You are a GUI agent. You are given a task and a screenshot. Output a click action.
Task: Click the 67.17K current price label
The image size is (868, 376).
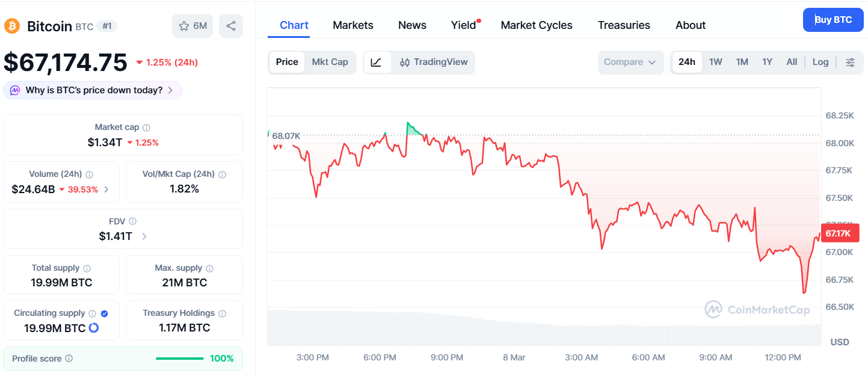coord(838,233)
